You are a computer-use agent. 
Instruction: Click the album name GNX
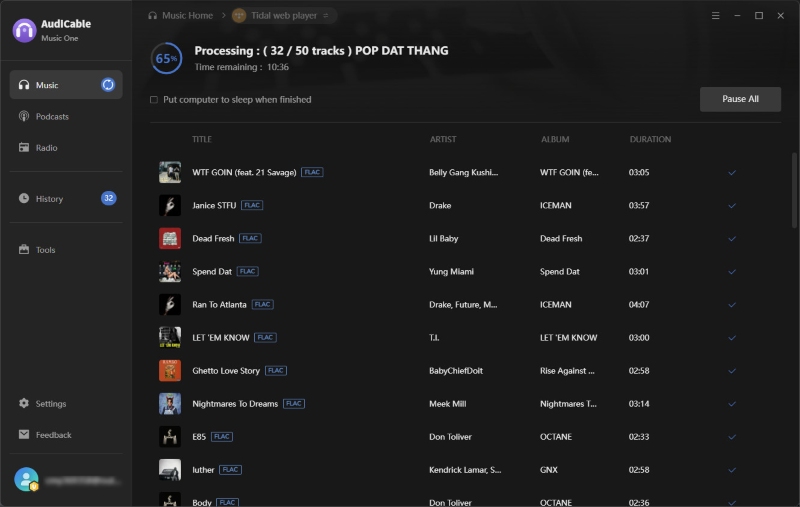[548, 469]
